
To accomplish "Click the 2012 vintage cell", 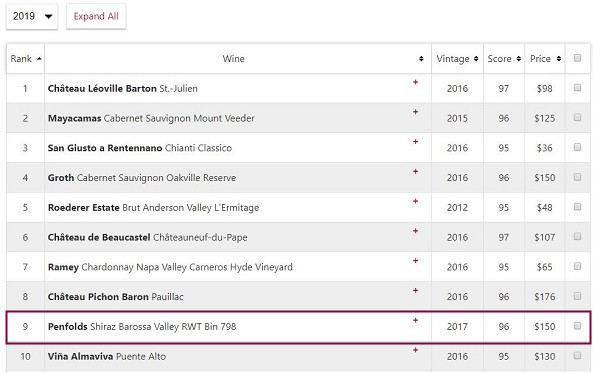I will click(457, 208).
